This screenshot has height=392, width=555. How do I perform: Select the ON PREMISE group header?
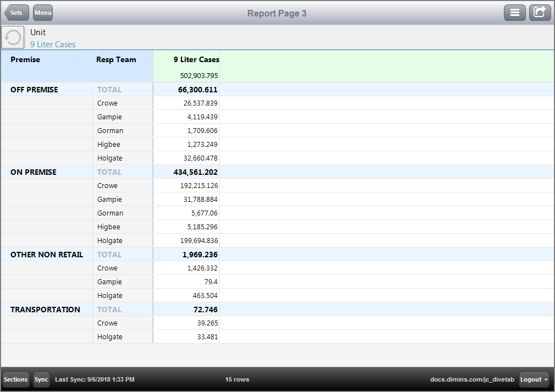click(34, 172)
